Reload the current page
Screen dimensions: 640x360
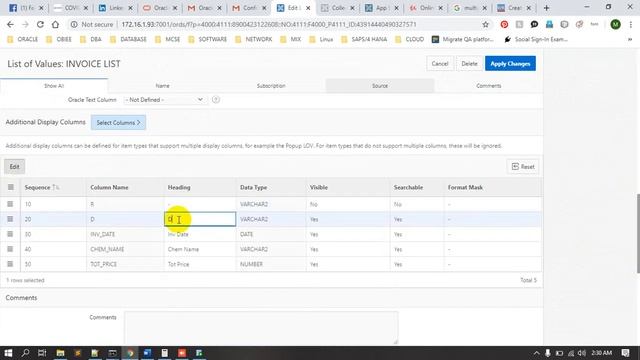(40, 24)
